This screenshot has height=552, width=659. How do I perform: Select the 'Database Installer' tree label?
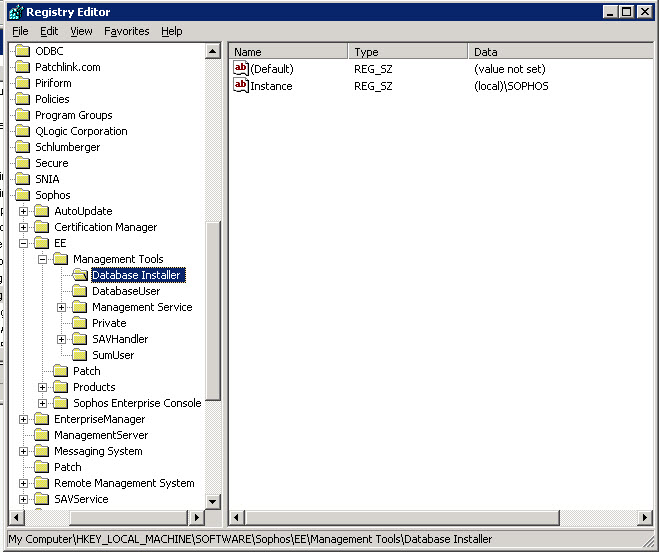[x=137, y=275]
